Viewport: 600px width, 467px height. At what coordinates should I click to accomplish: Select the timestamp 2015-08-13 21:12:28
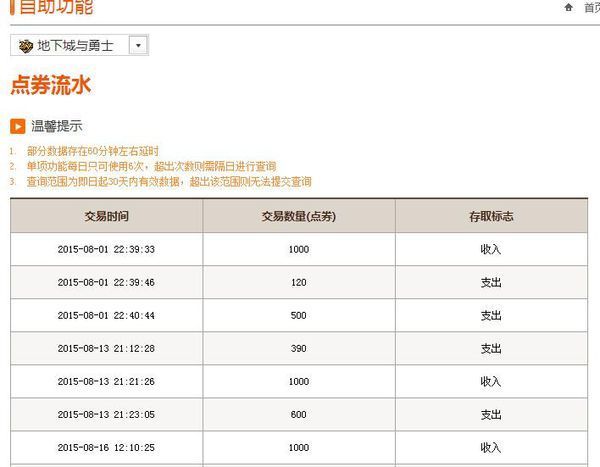(x=106, y=348)
